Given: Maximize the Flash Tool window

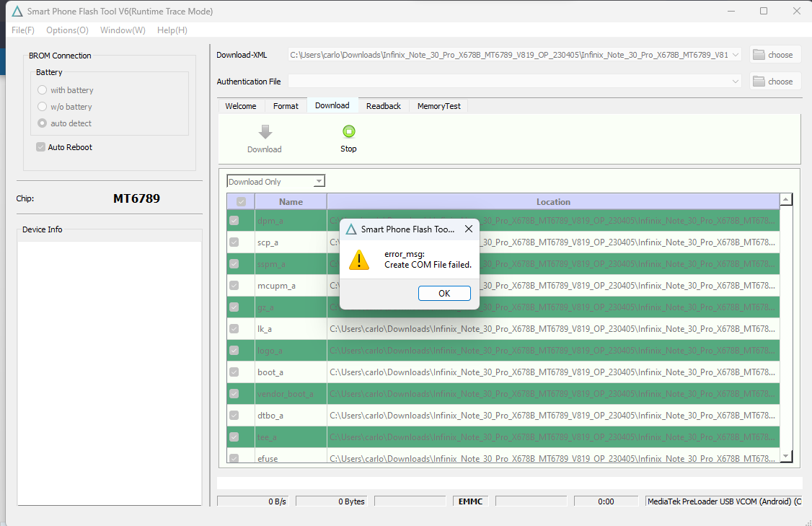Looking at the screenshot, I should (763, 11).
